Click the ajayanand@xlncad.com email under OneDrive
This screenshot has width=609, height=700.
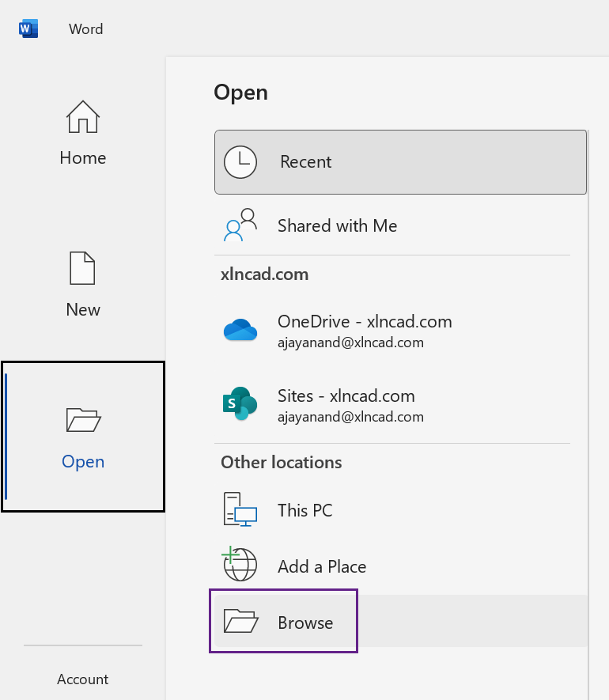tap(350, 342)
